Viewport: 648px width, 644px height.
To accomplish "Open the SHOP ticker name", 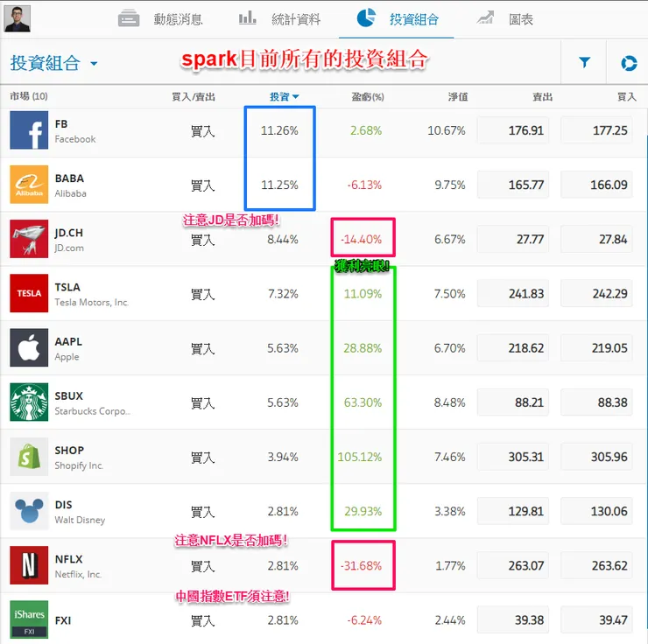I will pyautogui.click(x=69, y=451).
